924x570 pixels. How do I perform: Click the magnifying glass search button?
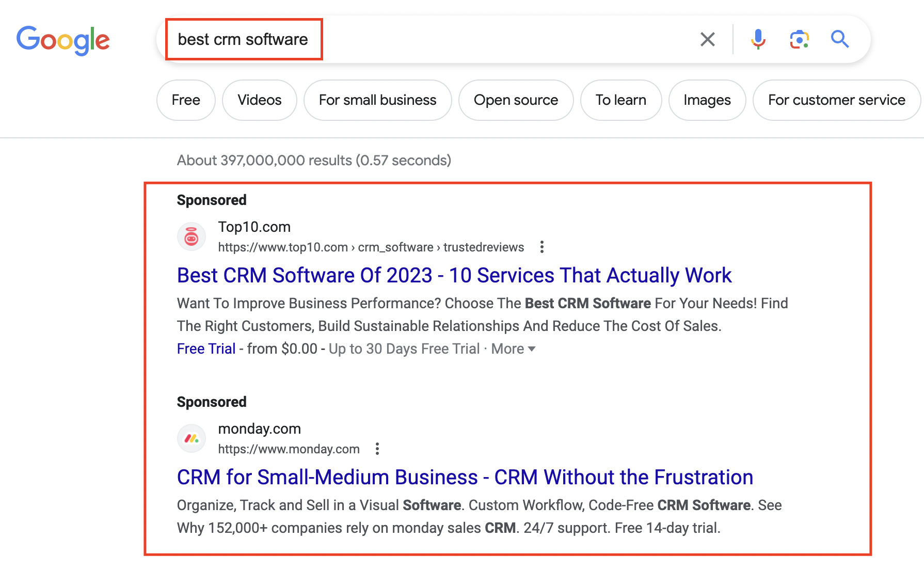pos(840,39)
